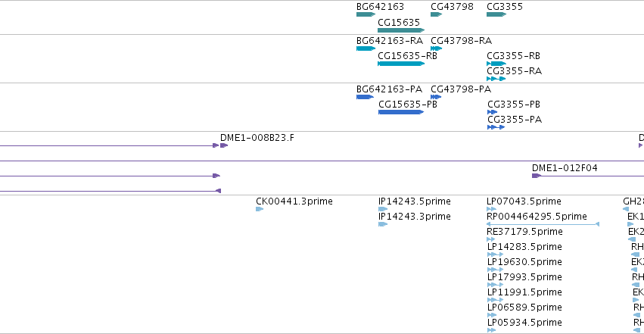Select the BG642163 gene feature
Image resolution: width=644 pixels, height=334 pixels.
366,14
